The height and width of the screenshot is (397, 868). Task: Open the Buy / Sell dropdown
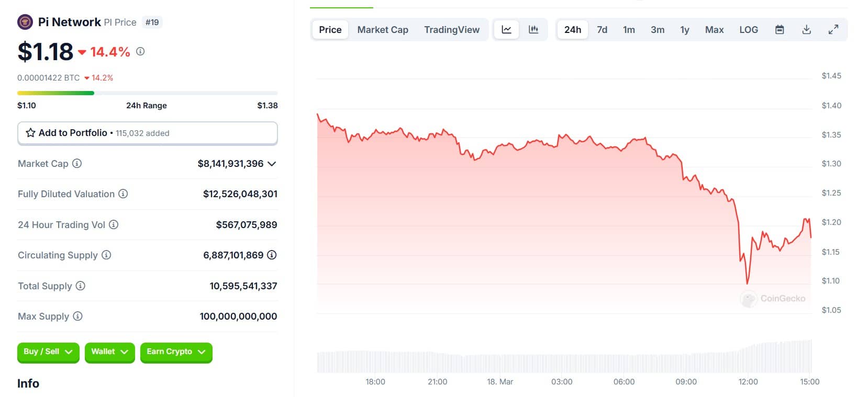pos(48,352)
